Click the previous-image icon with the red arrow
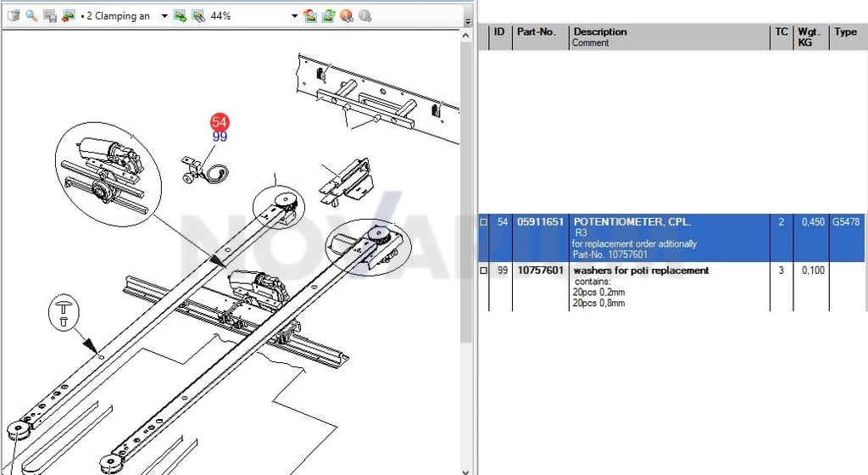868x475 pixels. pos(68,15)
